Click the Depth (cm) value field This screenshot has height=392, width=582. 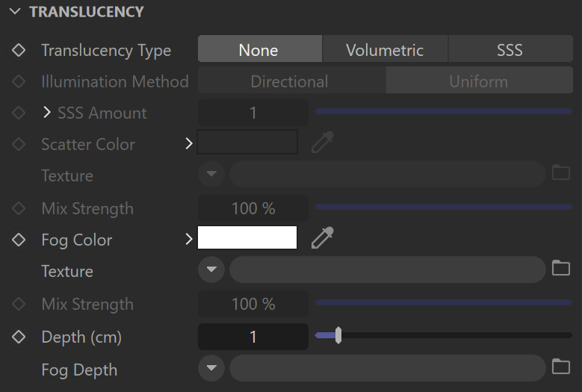[253, 337]
